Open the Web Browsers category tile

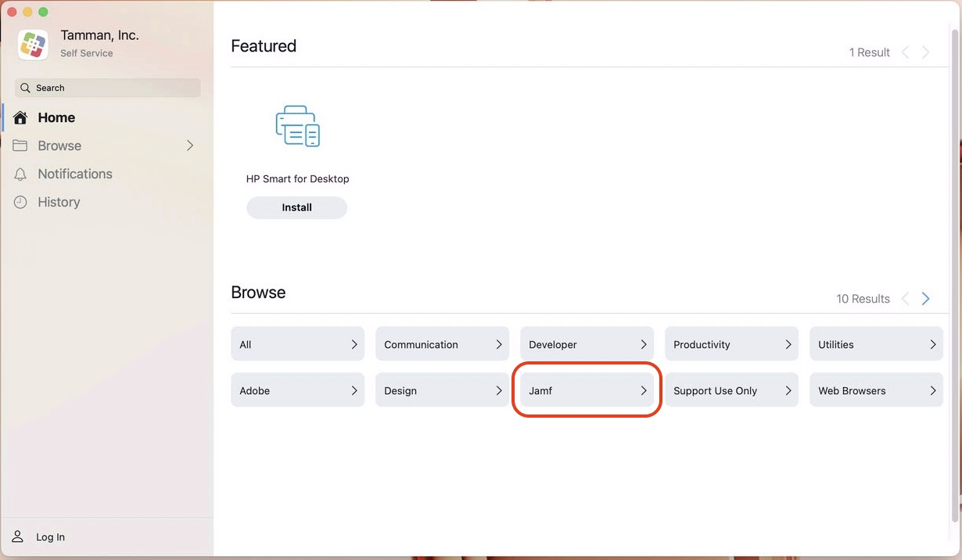click(877, 390)
